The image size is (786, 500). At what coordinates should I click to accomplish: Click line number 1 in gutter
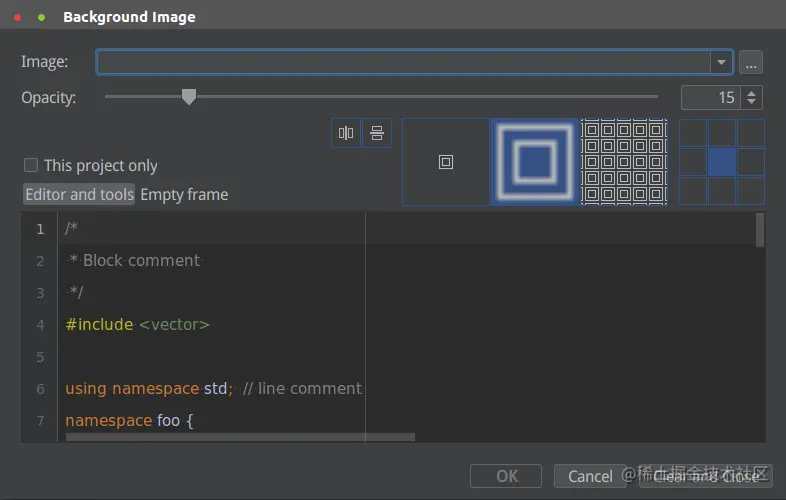pyautogui.click(x=40, y=229)
